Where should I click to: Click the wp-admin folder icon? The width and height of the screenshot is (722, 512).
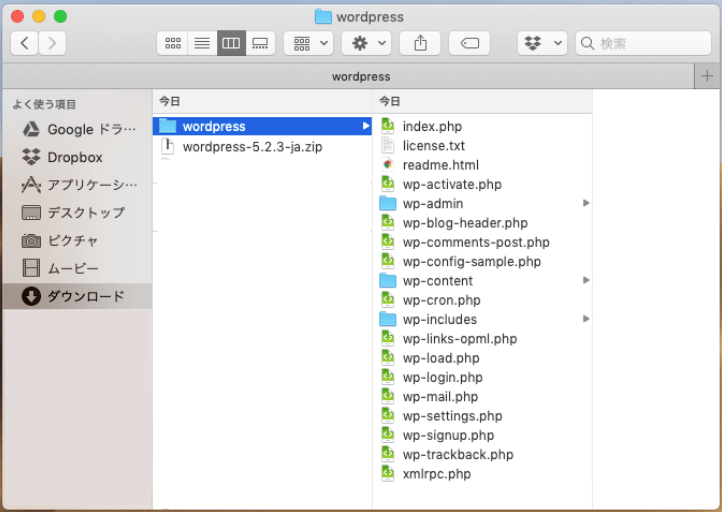pos(388,203)
